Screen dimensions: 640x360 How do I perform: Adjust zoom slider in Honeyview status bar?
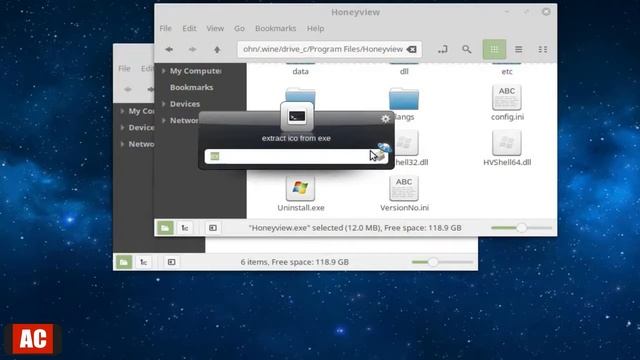click(521, 228)
